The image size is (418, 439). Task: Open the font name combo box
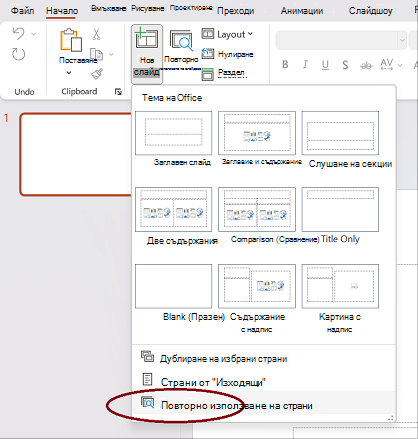click(341, 40)
